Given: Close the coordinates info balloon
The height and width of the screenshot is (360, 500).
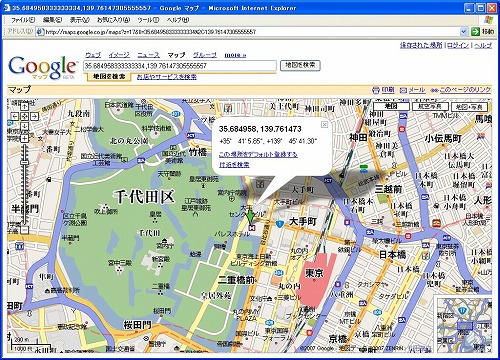Looking at the screenshot, I should 324,124.
